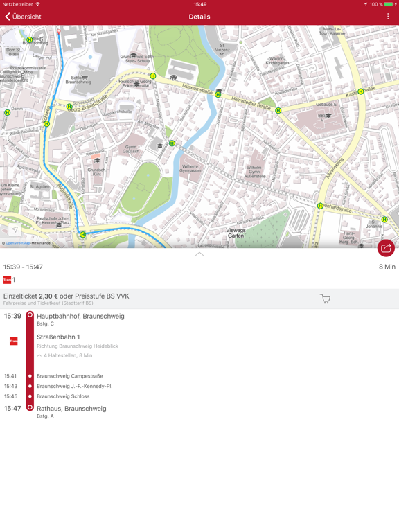Tap the battery indicator in status bar
The image size is (399, 532).
point(390,4)
